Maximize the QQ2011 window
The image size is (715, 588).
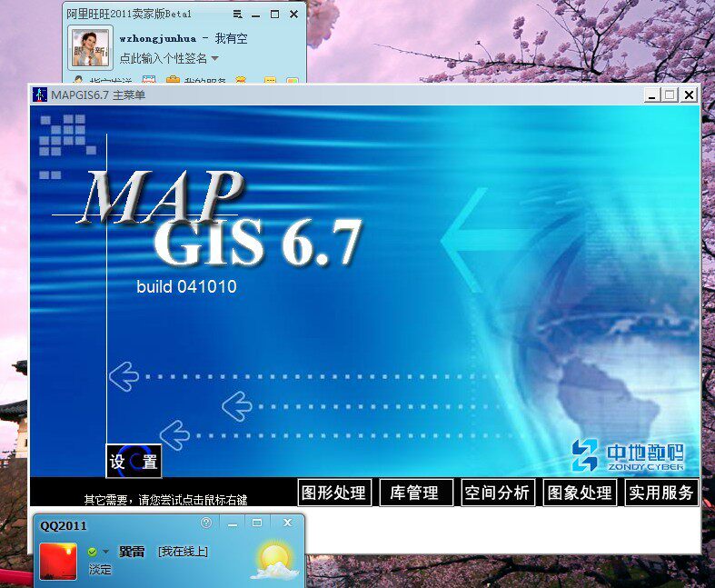click(x=257, y=523)
